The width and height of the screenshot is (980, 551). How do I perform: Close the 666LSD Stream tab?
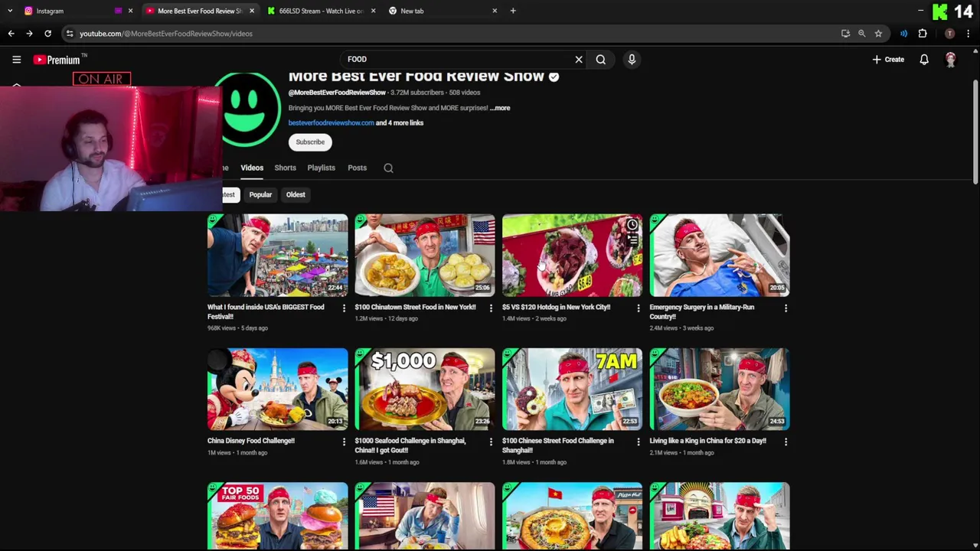(373, 11)
